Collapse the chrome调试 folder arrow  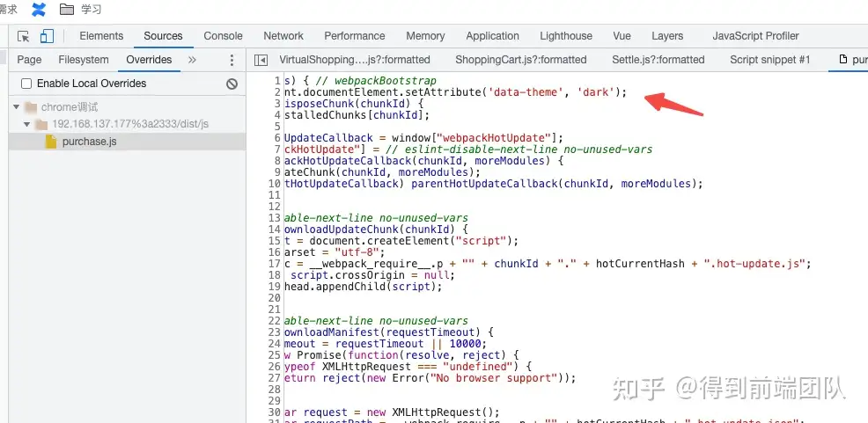point(16,106)
